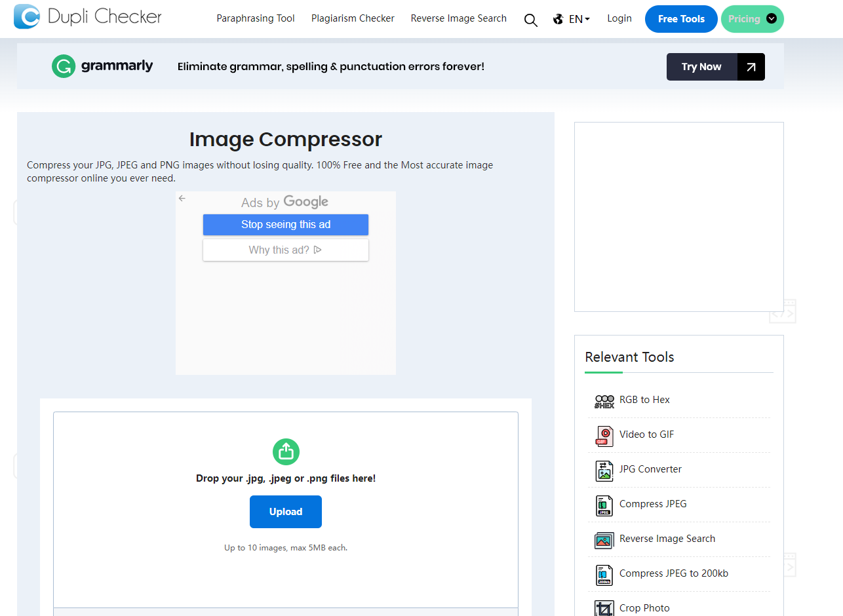Open the Compress JPEG link
843x616 pixels.
coord(653,504)
